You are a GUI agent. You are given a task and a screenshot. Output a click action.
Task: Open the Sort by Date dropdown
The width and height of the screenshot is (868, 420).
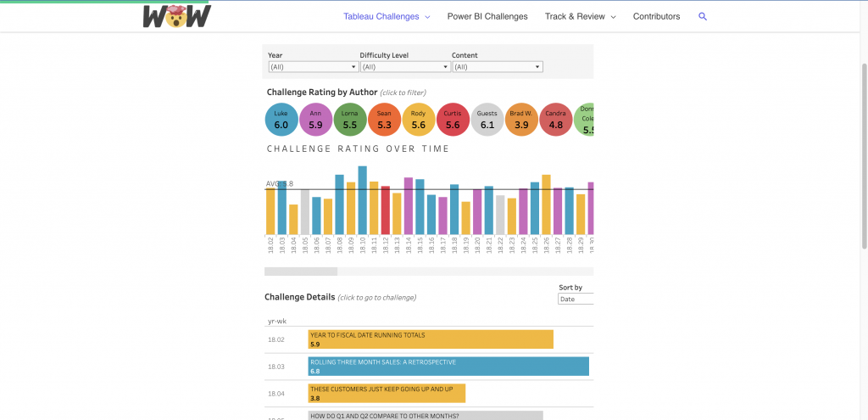point(576,300)
